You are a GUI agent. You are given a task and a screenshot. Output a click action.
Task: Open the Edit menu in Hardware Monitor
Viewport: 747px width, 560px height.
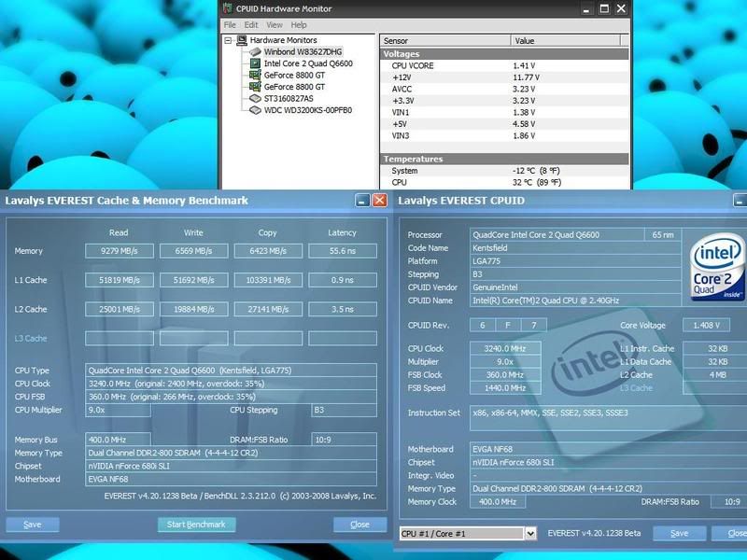click(251, 25)
